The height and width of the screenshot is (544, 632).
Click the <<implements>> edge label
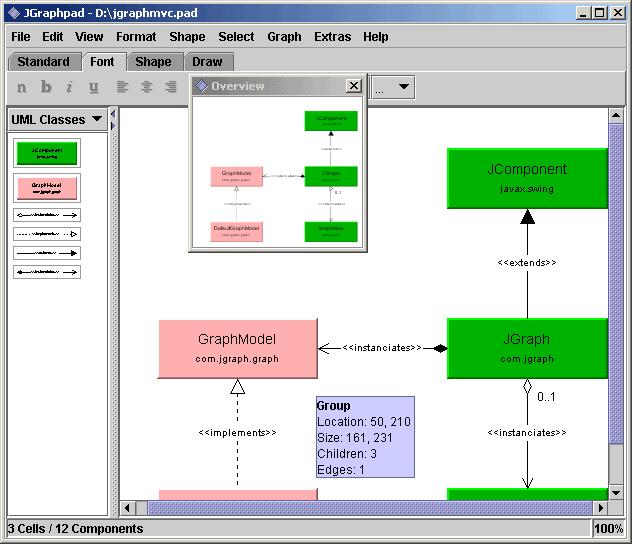coord(237,433)
